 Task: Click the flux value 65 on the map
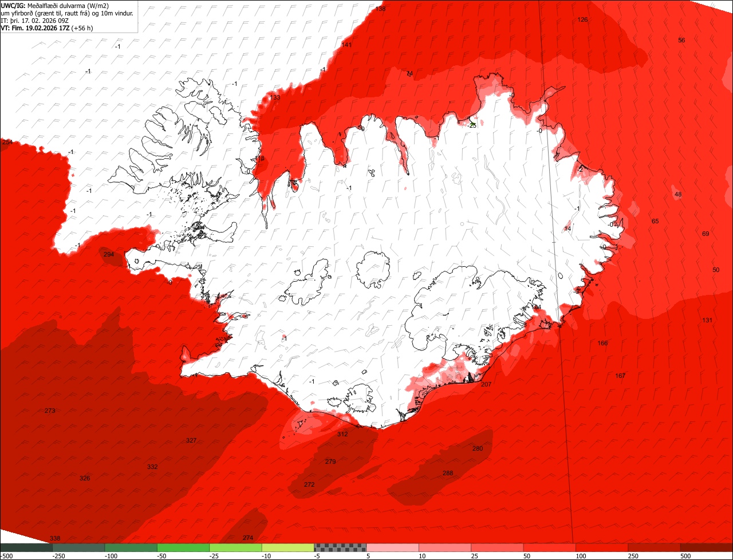(x=655, y=221)
